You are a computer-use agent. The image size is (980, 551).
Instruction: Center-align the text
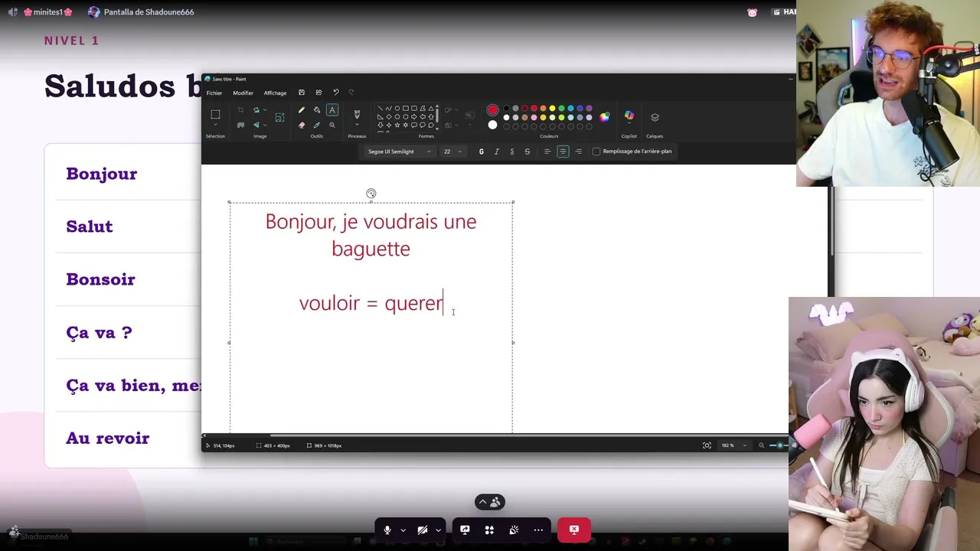(563, 152)
